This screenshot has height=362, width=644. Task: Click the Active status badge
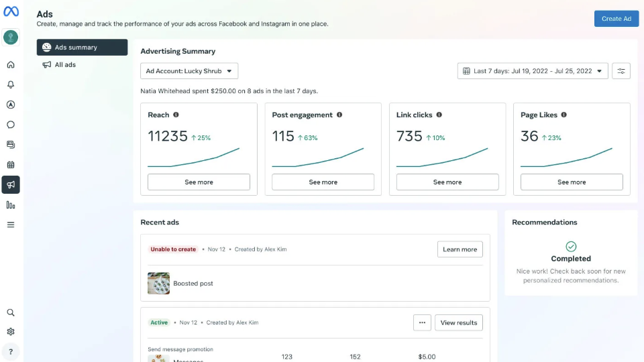pyautogui.click(x=159, y=322)
